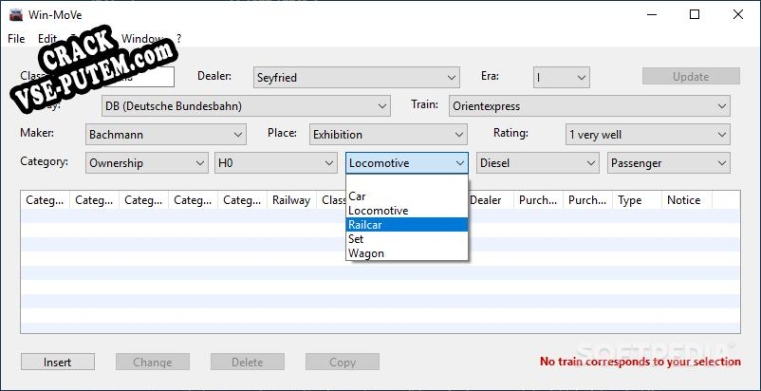
Task: Expand the H0 scale dropdown
Action: coord(276,163)
